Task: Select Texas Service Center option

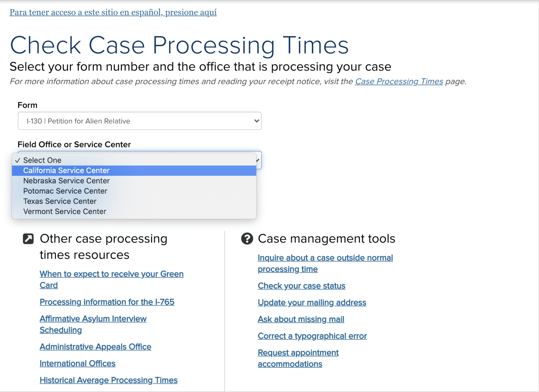Action: tap(134, 201)
